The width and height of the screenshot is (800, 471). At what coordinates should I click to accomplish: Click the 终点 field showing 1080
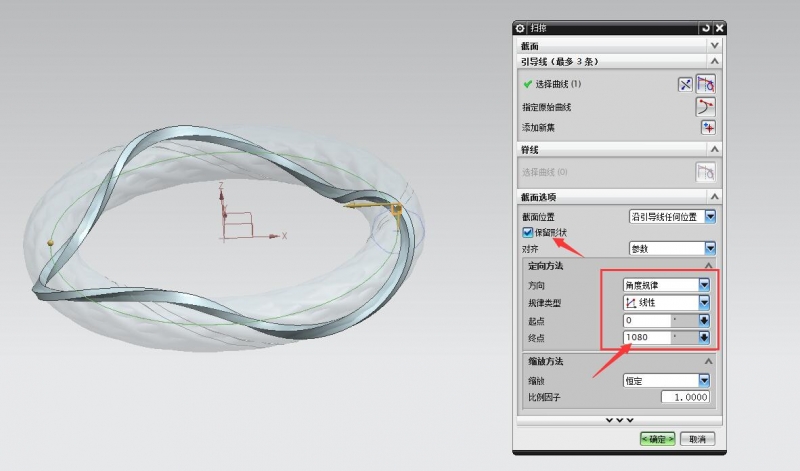click(647, 337)
